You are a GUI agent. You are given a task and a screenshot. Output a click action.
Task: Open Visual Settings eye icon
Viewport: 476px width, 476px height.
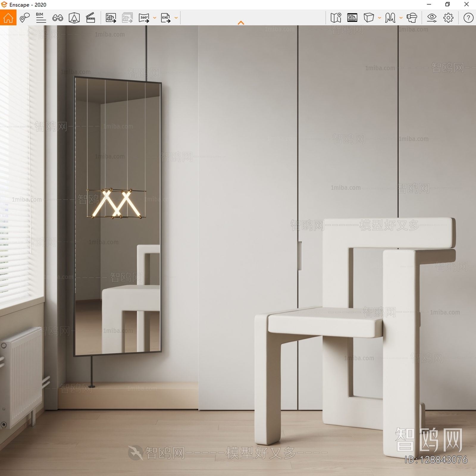pos(432,18)
